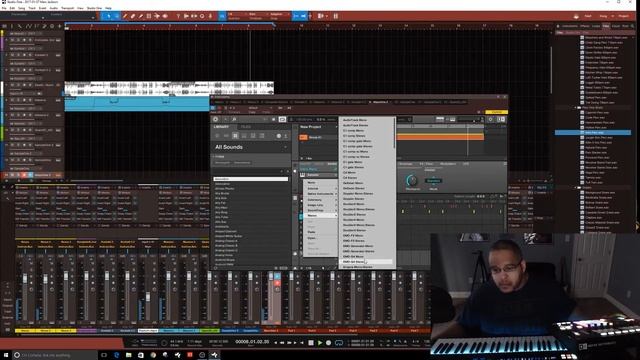Click the Start button at top right

pos(588,16)
